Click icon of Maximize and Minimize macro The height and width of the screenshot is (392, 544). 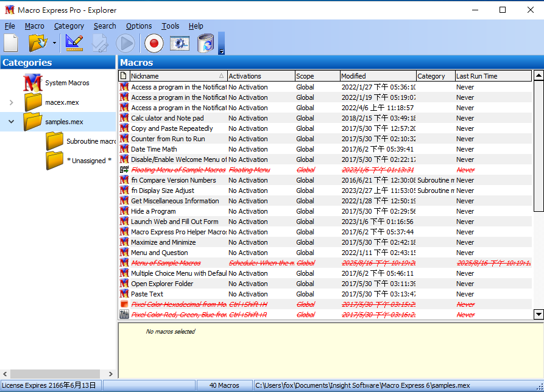[124, 242]
